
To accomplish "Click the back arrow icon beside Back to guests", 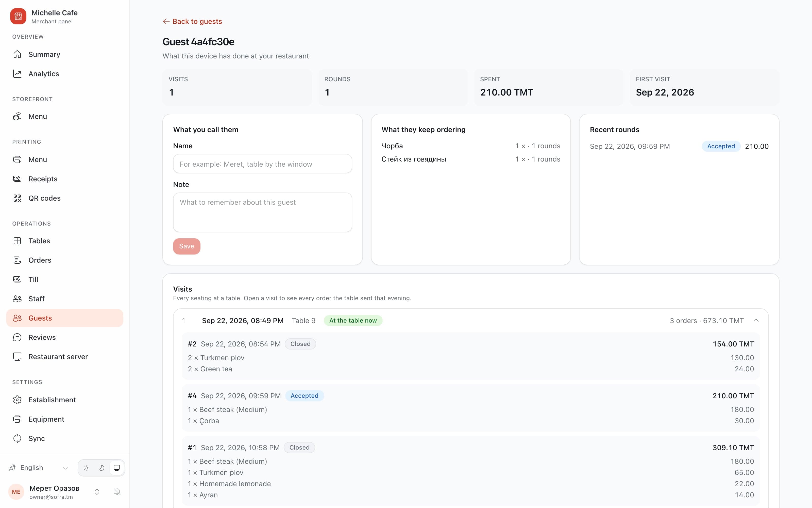I will click(166, 22).
